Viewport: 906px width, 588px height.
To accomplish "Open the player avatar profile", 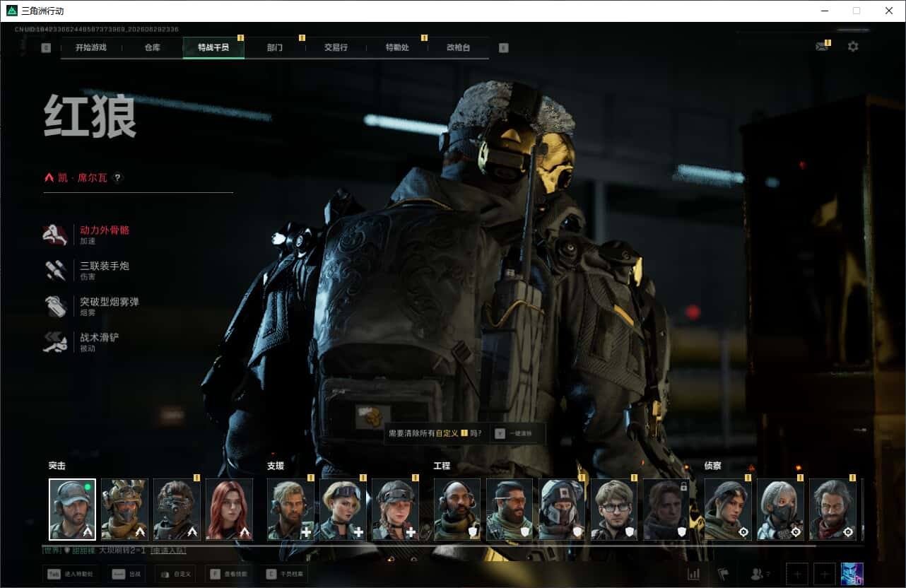I will [x=852, y=574].
